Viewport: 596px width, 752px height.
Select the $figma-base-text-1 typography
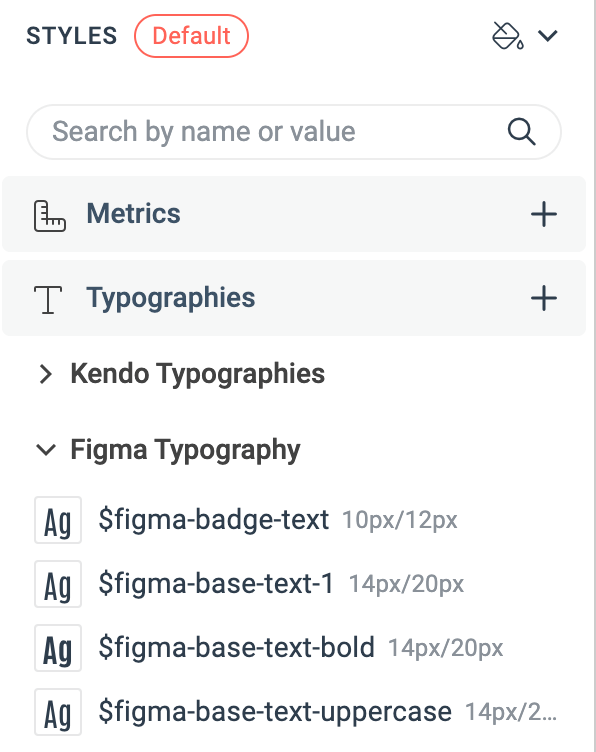(216, 584)
